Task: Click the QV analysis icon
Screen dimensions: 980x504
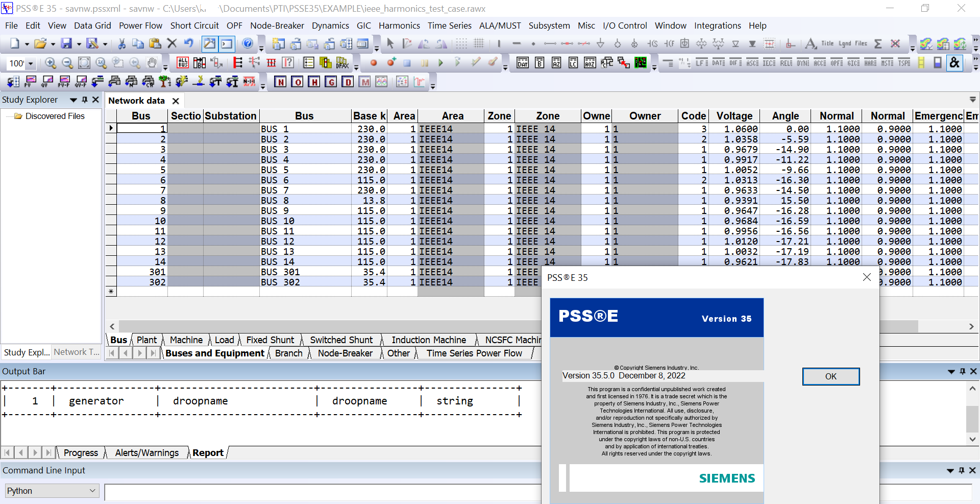Action: click(47, 82)
